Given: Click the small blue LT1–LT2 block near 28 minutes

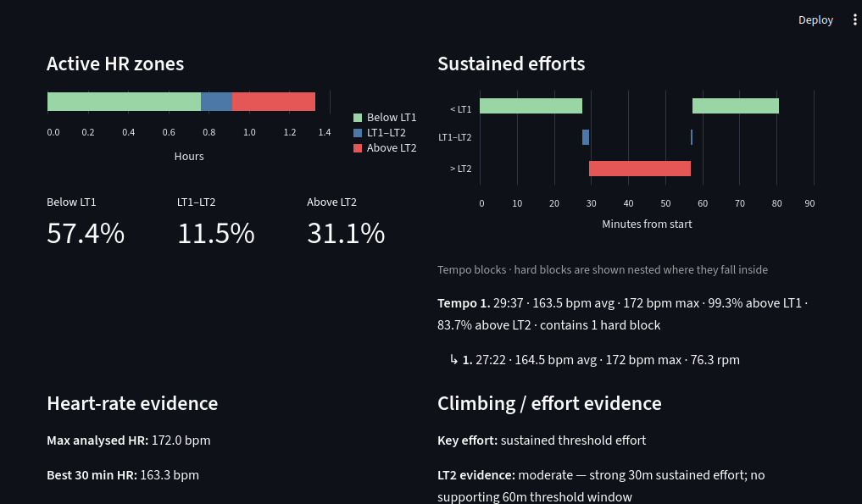Looking at the screenshot, I should click(x=586, y=137).
